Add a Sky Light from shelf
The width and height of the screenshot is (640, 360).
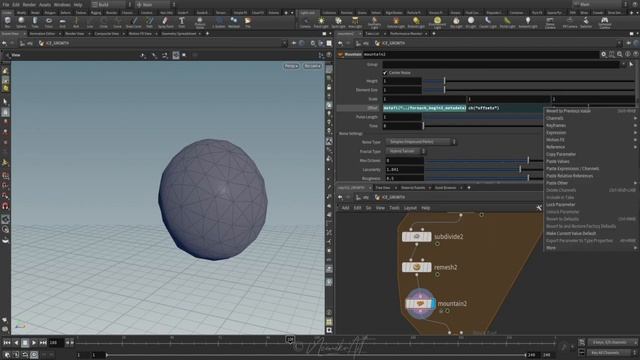pyautogui.click(x=456, y=22)
